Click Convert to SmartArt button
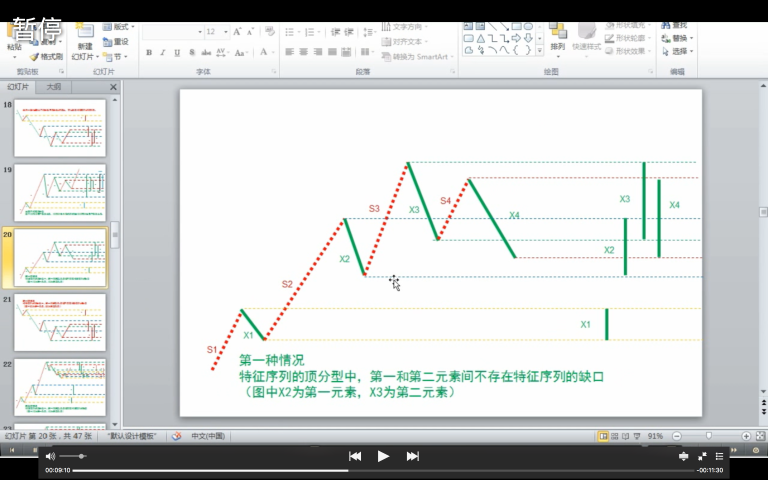768x480 pixels. click(x=418, y=57)
